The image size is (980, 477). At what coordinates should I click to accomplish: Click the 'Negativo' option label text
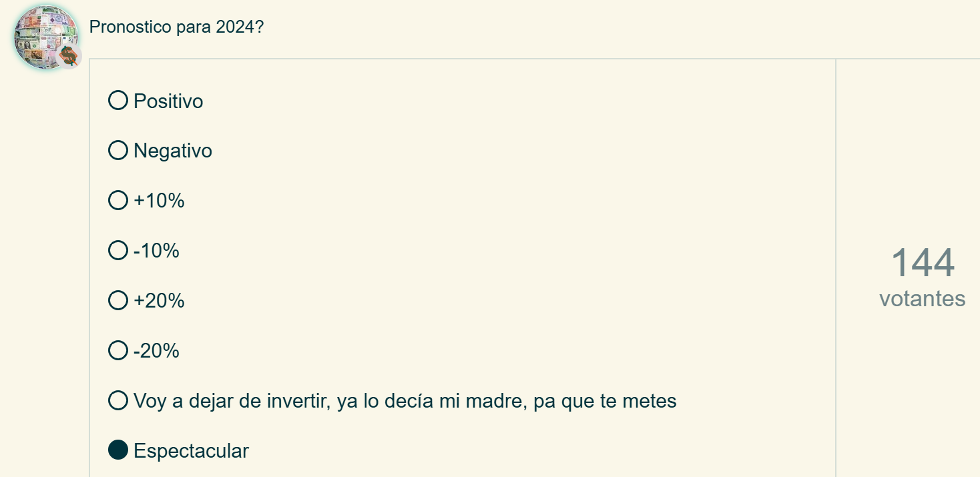173,151
